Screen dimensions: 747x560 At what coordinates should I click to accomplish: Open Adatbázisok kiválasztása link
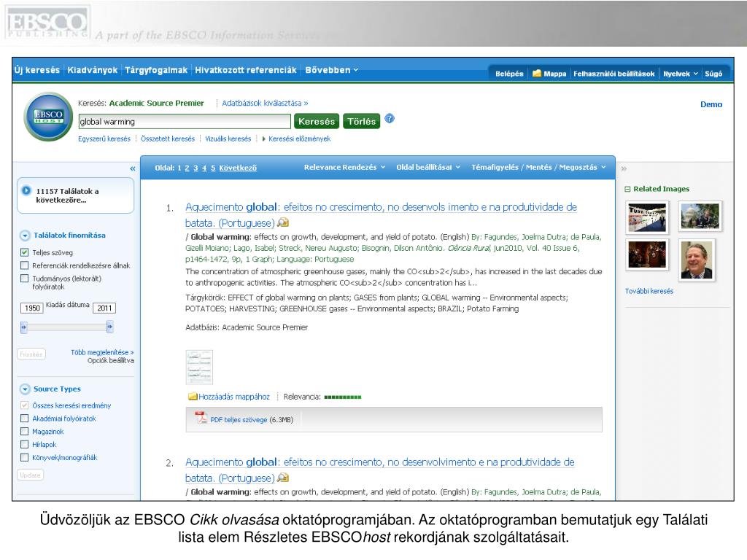[x=265, y=103]
